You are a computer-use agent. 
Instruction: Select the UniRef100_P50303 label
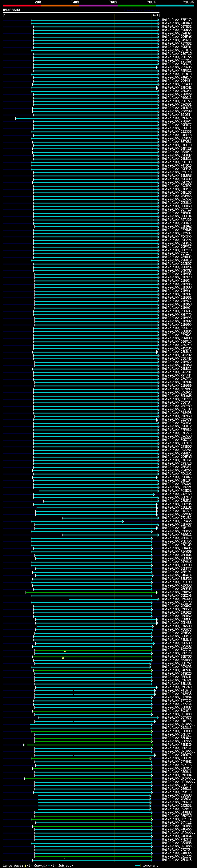point(177,599)
